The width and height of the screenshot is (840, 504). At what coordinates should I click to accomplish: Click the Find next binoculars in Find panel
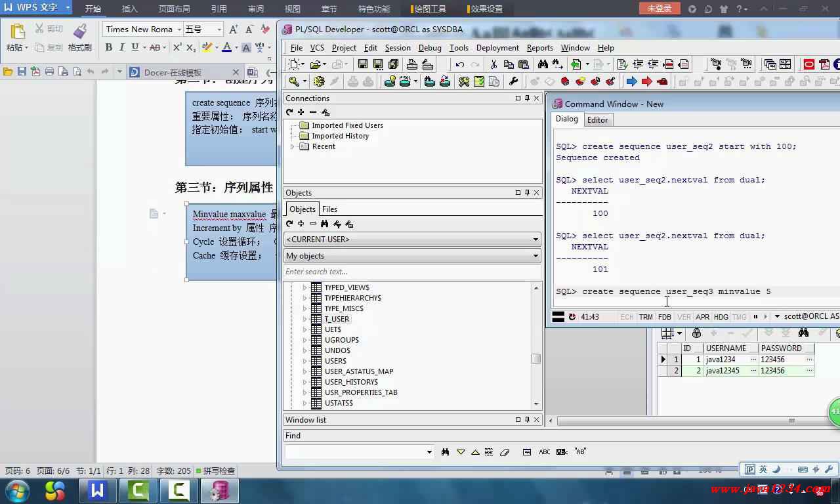(445, 451)
